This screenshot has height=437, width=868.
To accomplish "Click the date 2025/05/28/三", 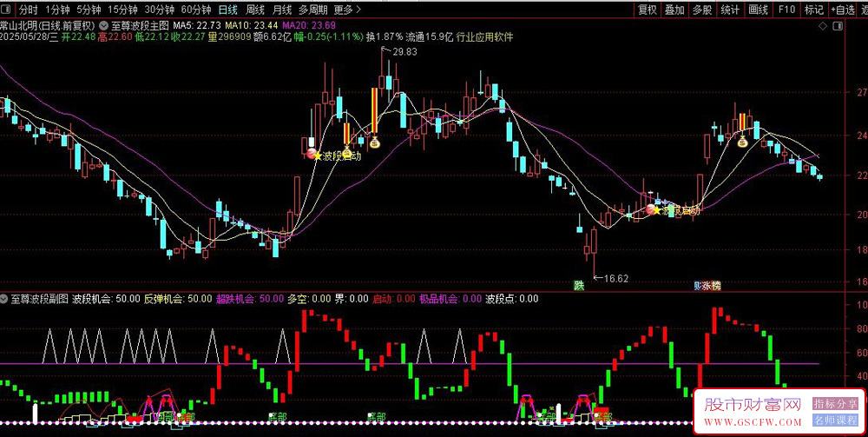I will coord(30,37).
